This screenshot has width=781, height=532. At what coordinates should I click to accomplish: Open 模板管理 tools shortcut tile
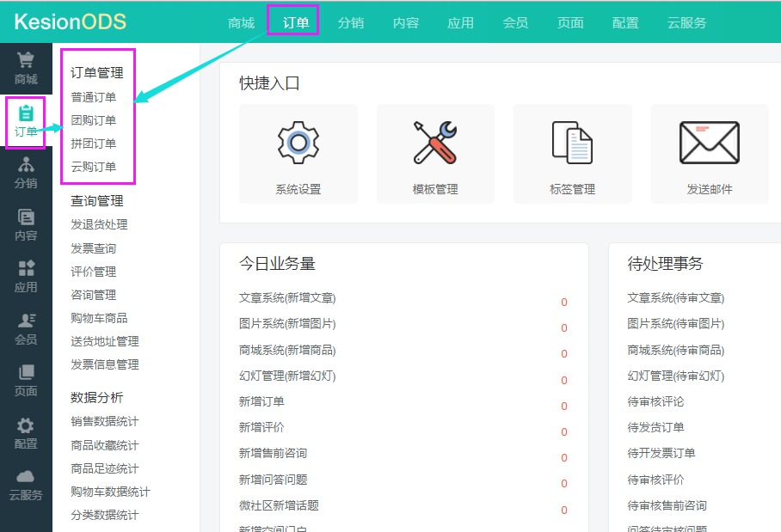point(435,154)
